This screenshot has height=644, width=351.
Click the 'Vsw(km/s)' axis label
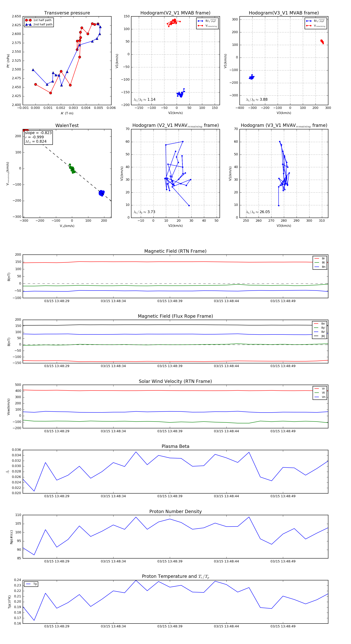point(8,407)
